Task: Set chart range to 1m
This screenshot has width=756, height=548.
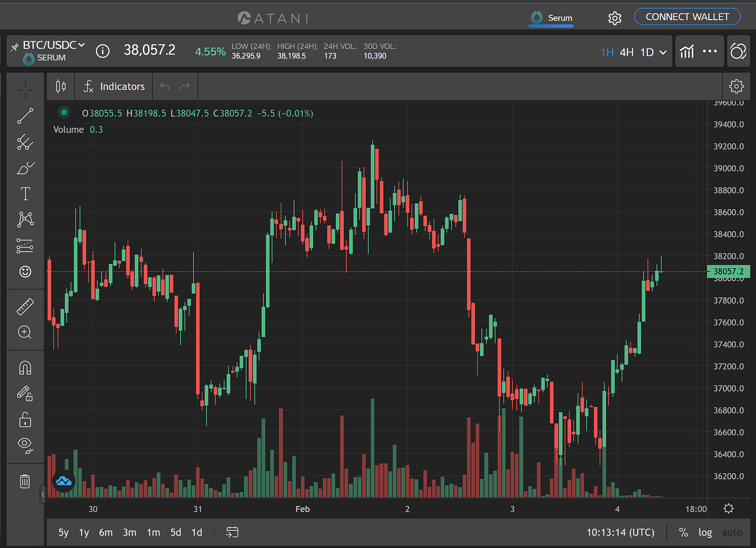Action: point(154,532)
